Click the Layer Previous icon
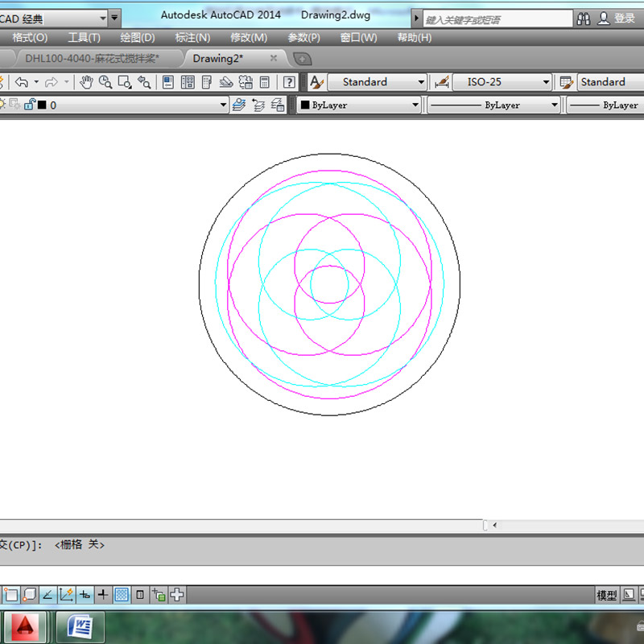The width and height of the screenshot is (644, 644). coord(258,105)
